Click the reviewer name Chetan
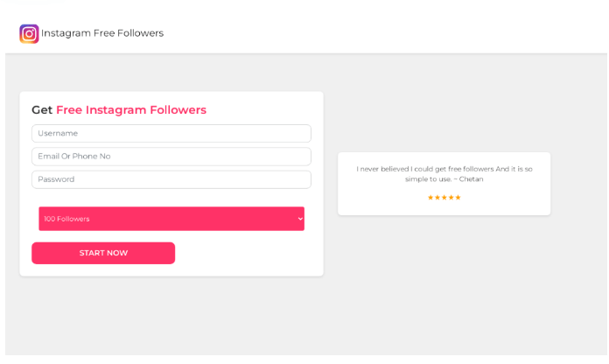Viewport: 609px width, 364px height. [x=471, y=178]
